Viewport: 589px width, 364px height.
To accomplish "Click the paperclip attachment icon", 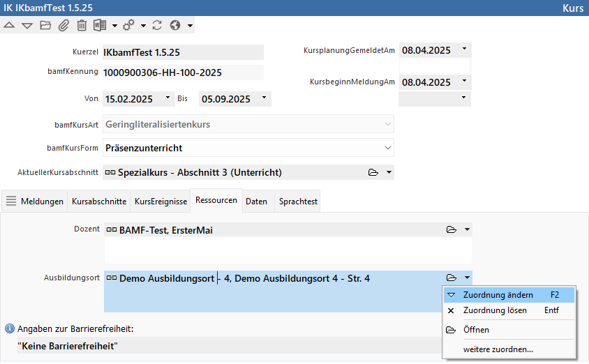I will pyautogui.click(x=64, y=26).
